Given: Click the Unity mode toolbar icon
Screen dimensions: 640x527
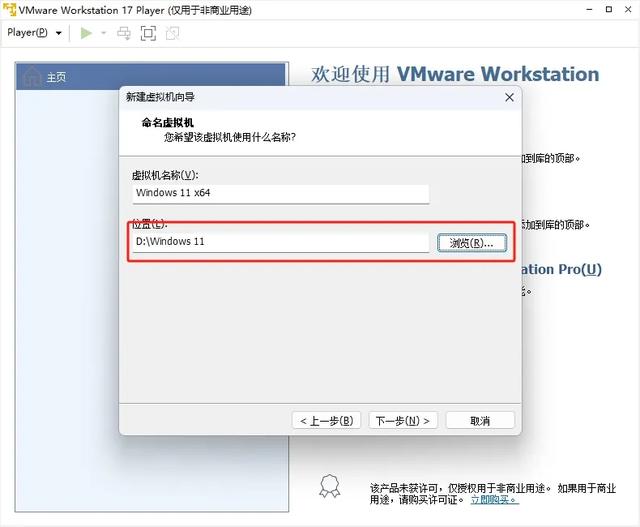Looking at the screenshot, I should (x=173, y=33).
